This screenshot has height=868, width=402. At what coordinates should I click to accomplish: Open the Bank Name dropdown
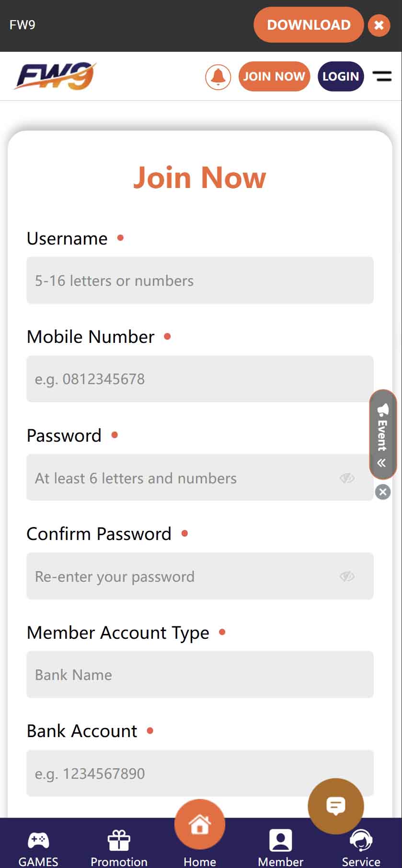tap(200, 675)
